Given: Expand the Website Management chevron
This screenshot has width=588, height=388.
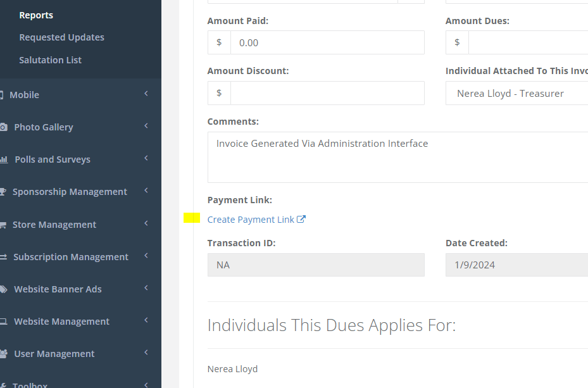Looking at the screenshot, I should coord(146,321).
